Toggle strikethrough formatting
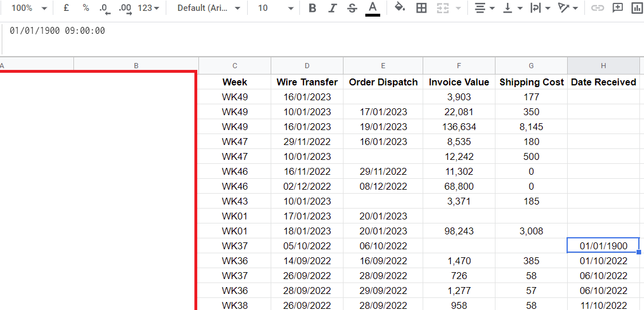This screenshot has width=644, height=310. point(352,8)
